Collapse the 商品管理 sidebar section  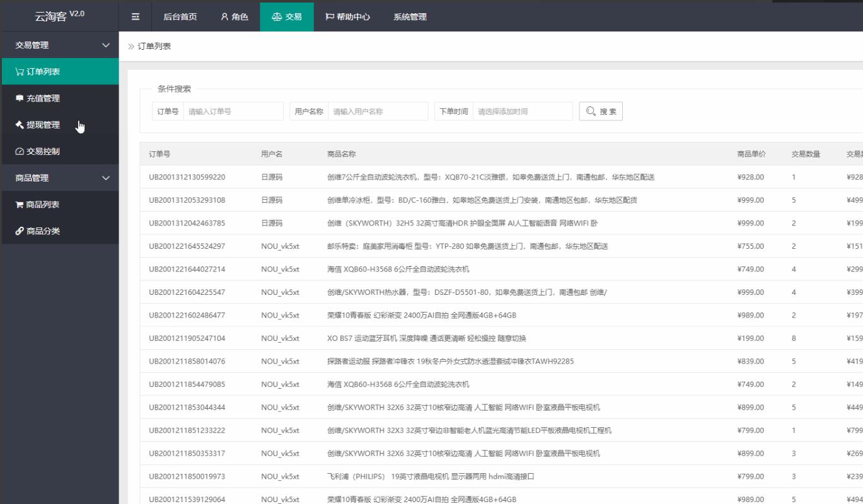pyautogui.click(x=59, y=178)
